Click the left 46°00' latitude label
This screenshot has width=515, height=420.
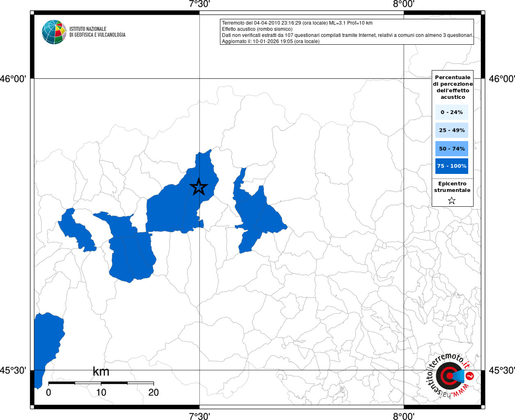(x=13, y=79)
